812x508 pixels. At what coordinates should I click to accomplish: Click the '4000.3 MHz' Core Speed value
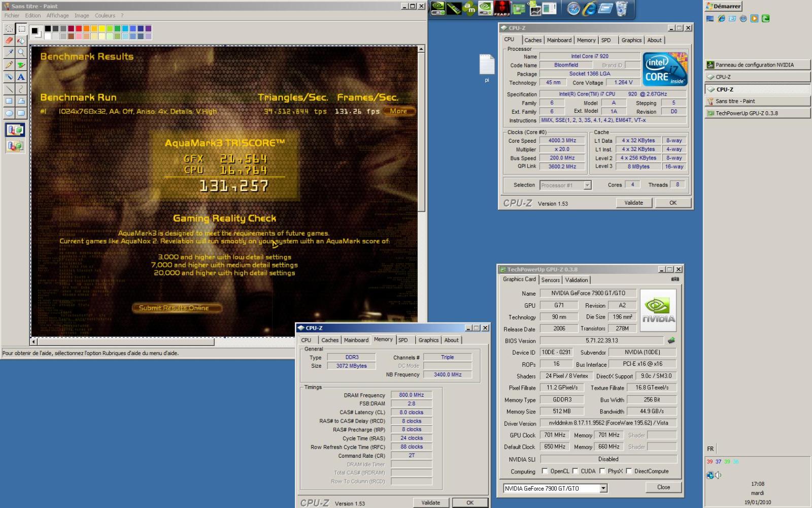562,141
